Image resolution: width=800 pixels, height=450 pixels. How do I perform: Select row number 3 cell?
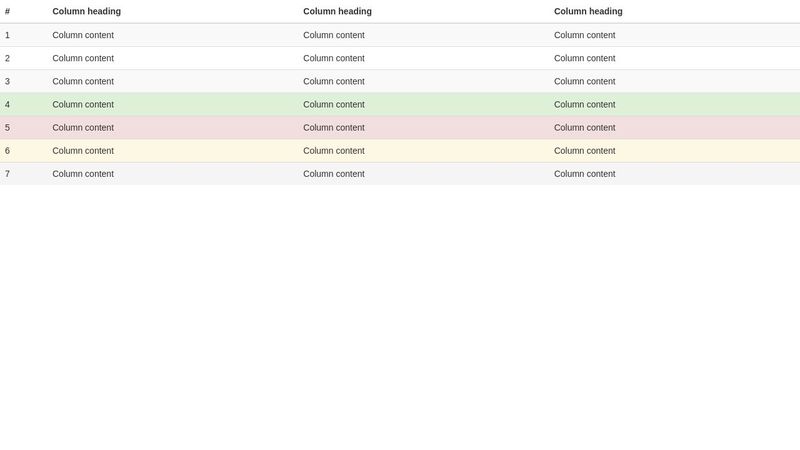click(x=8, y=81)
